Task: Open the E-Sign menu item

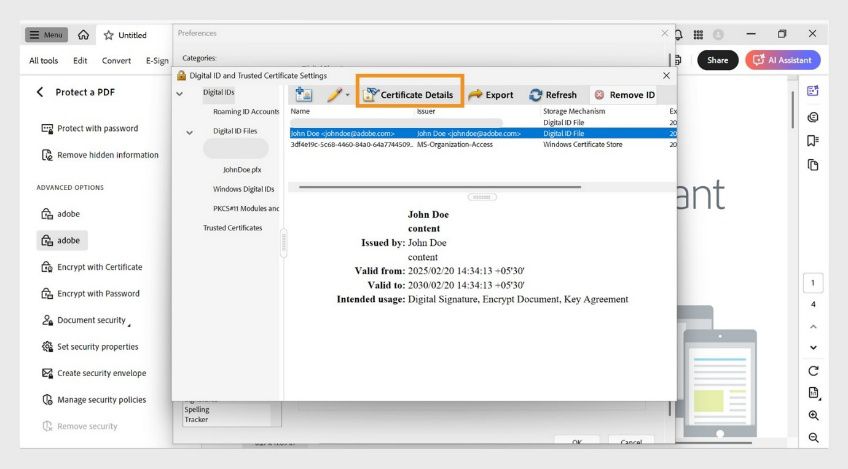Action: (157, 61)
